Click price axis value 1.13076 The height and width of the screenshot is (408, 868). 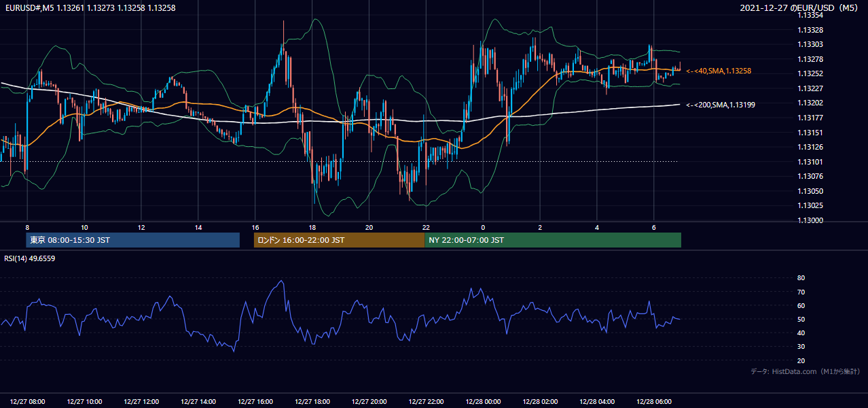(x=810, y=177)
